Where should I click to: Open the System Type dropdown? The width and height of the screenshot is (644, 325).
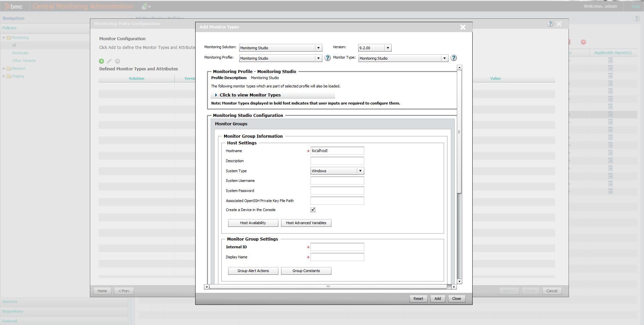point(360,171)
